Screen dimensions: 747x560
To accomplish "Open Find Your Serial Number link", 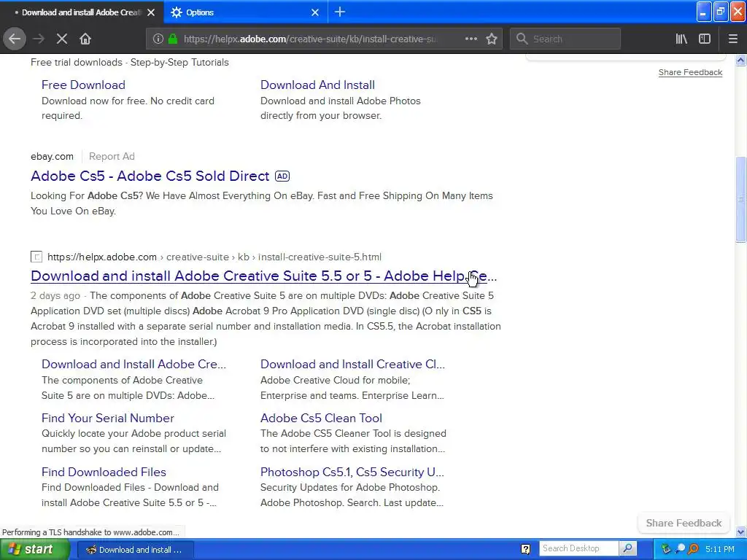I will point(108,418).
